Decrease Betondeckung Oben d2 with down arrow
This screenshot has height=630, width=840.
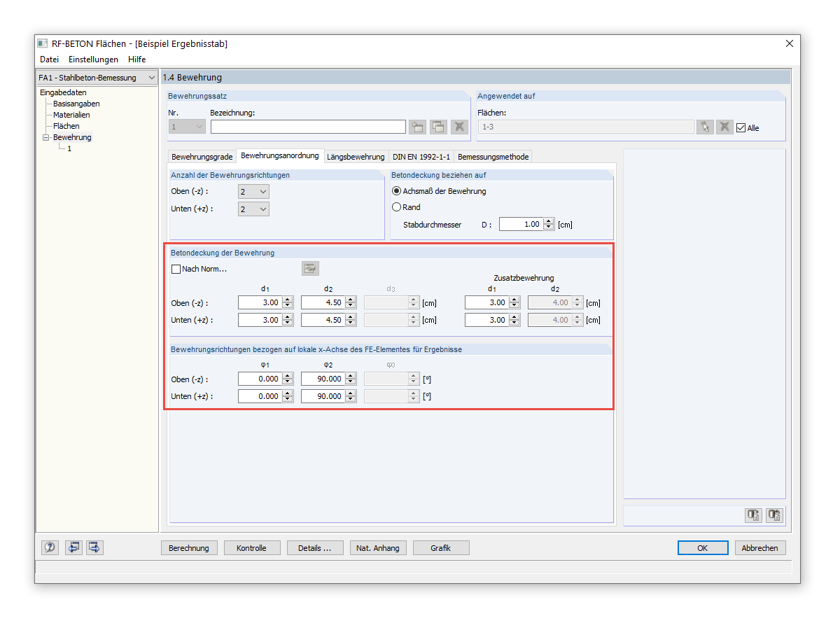[350, 306]
